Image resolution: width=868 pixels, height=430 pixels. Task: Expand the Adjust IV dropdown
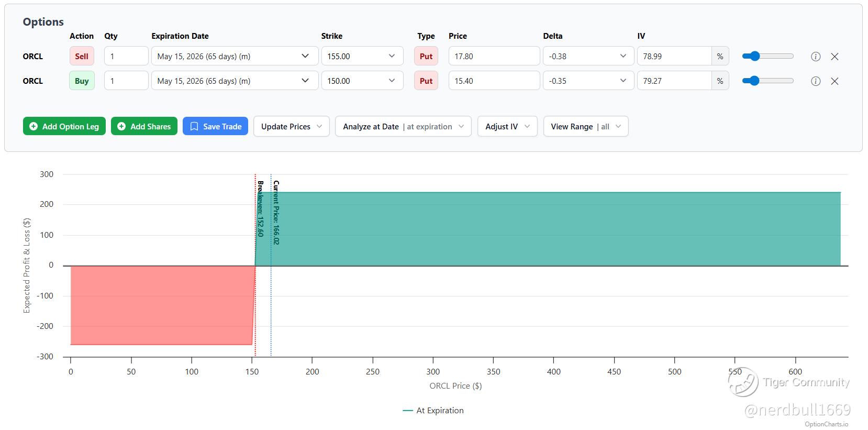click(507, 126)
